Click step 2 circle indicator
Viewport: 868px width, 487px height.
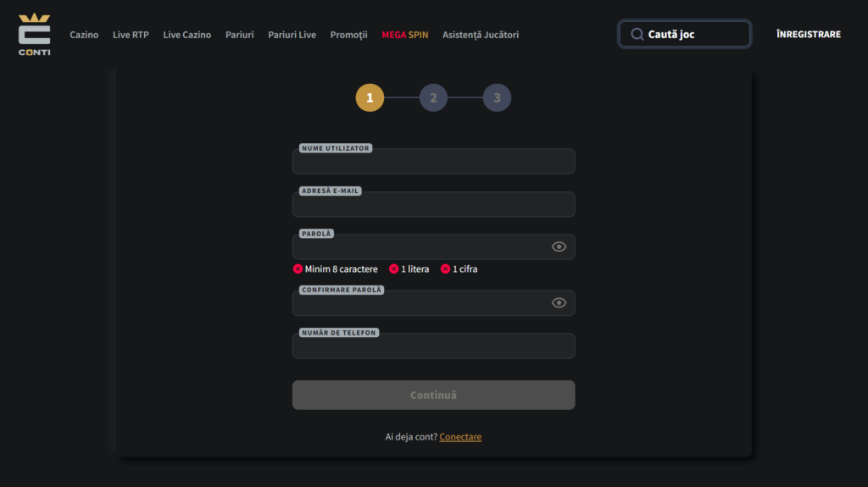point(433,97)
